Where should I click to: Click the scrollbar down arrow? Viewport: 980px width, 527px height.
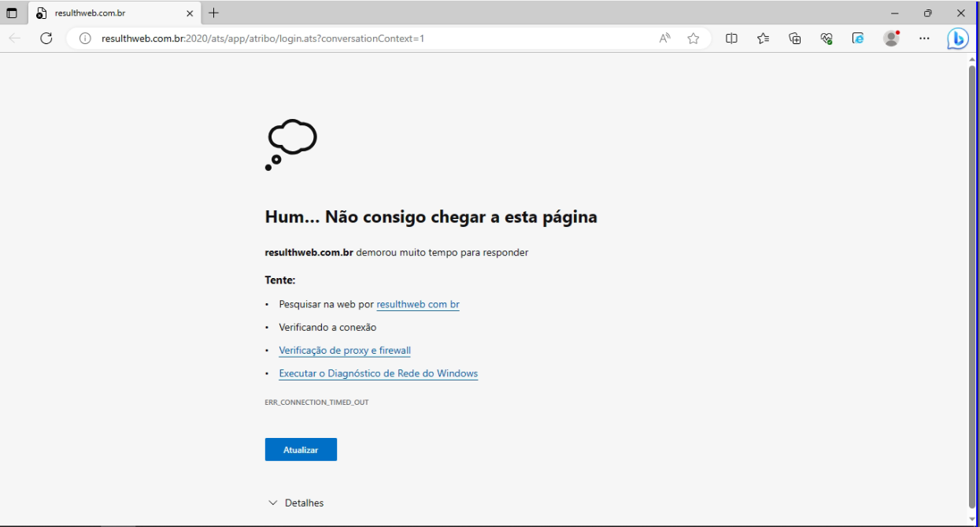(x=972, y=519)
